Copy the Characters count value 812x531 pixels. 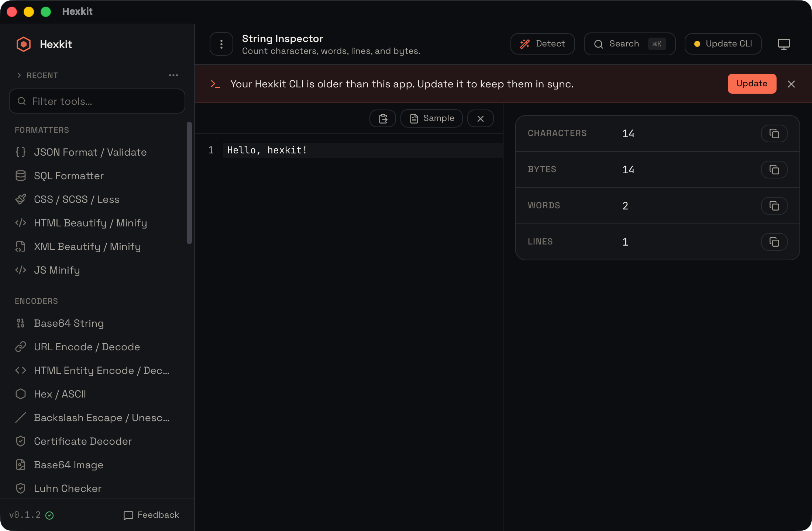click(x=774, y=133)
